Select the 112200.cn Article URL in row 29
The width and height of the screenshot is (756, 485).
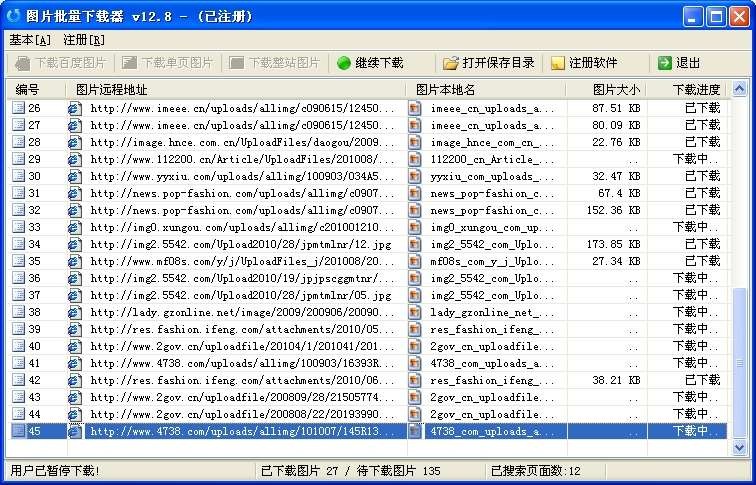243,159
